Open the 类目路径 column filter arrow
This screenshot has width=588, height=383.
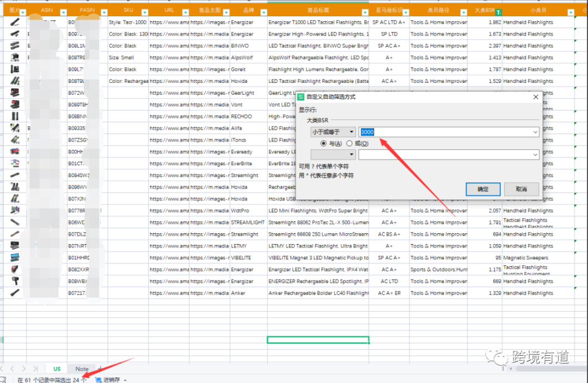point(463,13)
